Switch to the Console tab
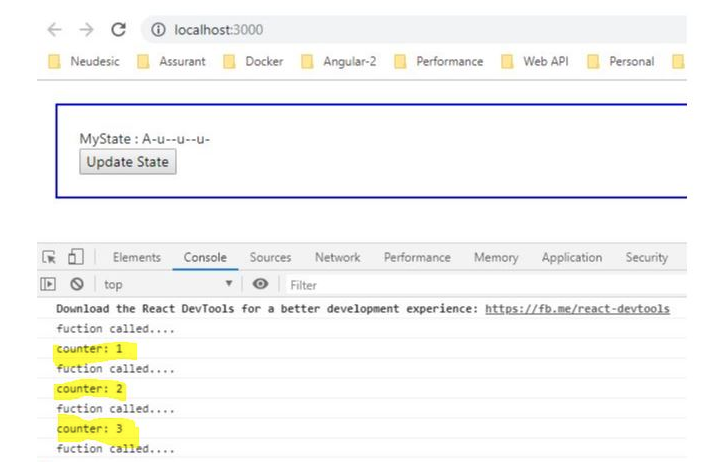 tap(205, 258)
